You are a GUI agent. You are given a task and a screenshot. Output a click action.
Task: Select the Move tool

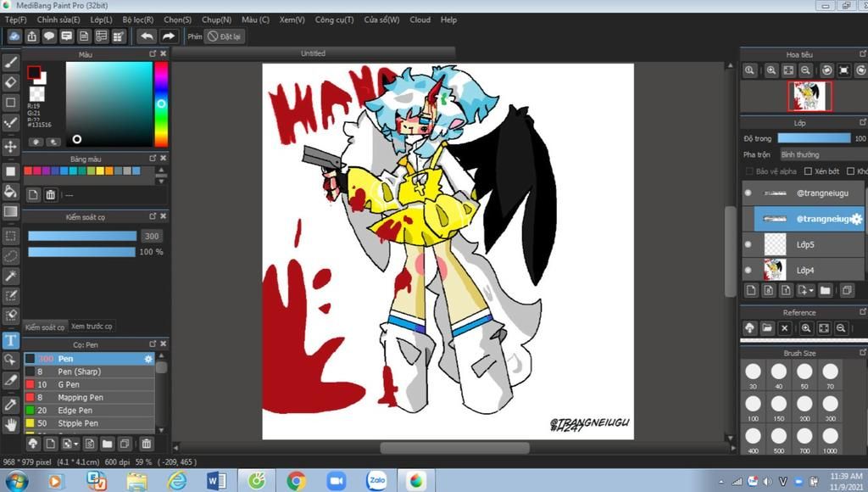click(x=10, y=147)
